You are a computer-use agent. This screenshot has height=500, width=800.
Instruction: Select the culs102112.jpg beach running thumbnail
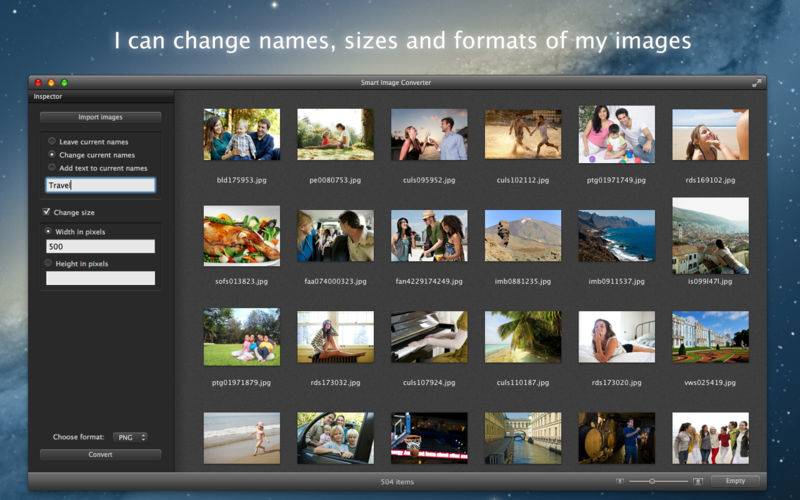[x=523, y=134]
